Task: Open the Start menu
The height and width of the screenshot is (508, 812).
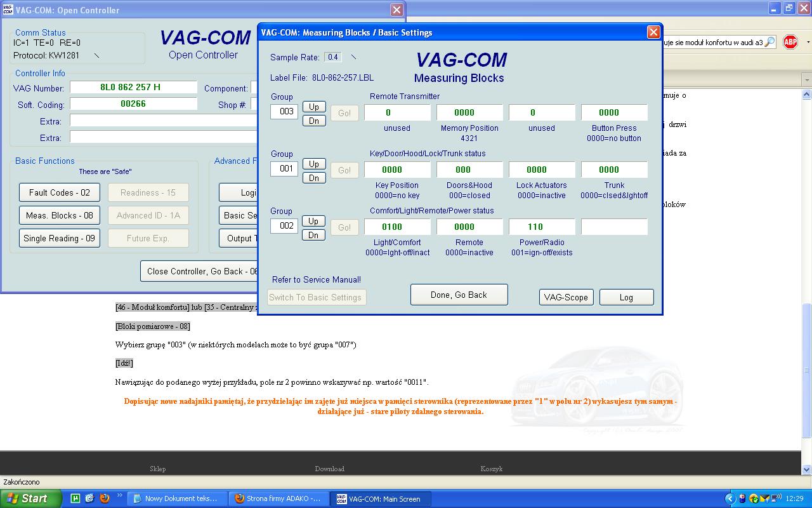Action: pos(30,498)
